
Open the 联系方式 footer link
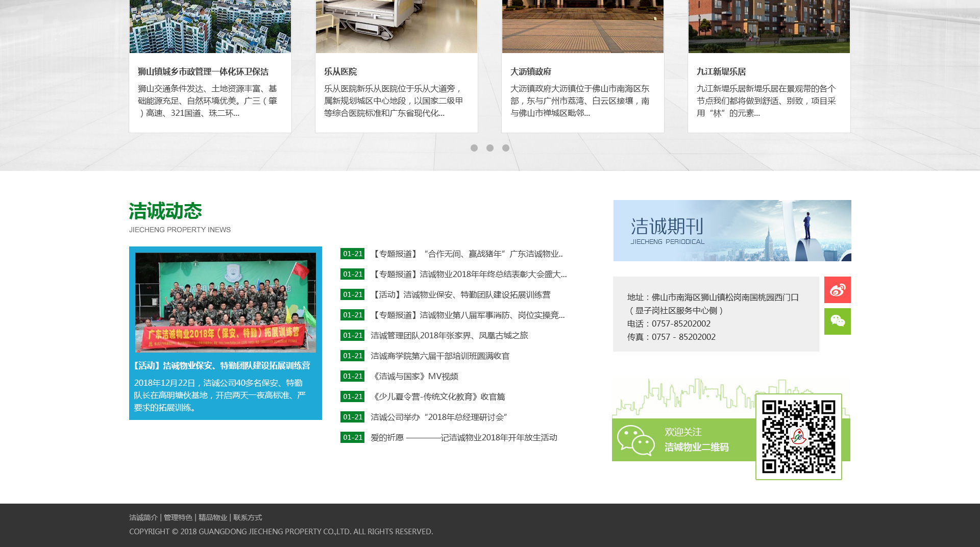point(248,517)
